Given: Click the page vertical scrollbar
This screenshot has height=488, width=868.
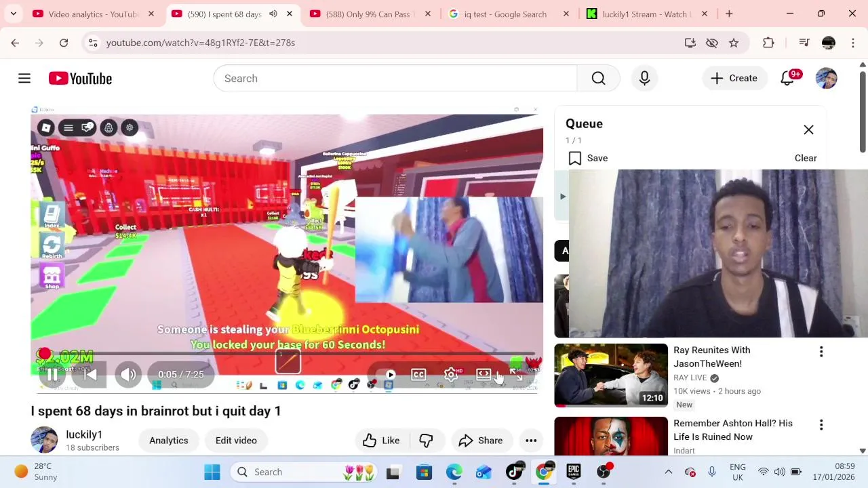Looking at the screenshot, I should [x=863, y=111].
